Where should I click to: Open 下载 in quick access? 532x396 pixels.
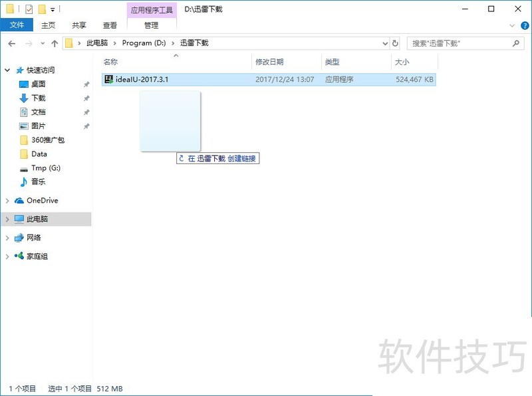39,98
